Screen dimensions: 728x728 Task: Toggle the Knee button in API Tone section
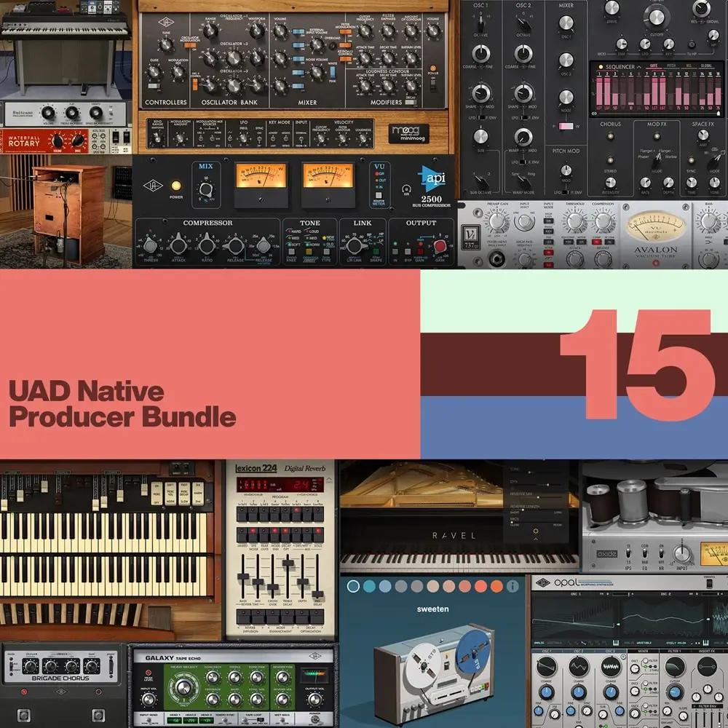tap(292, 252)
